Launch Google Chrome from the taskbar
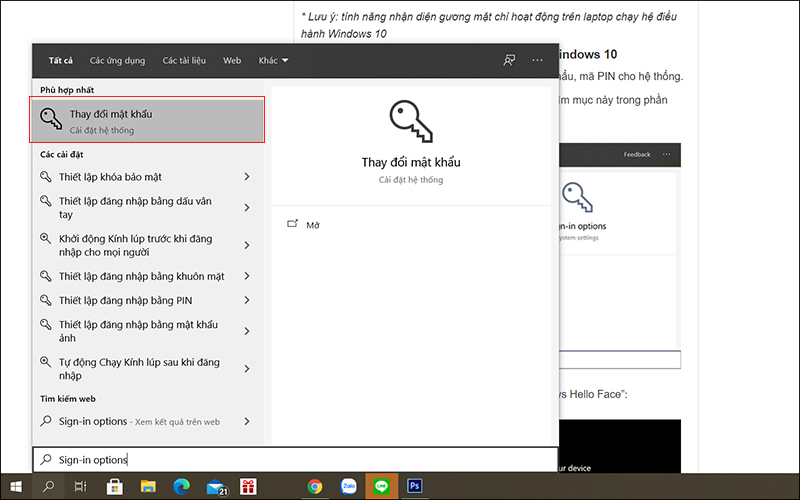Screen dimensions: 800x500 (x=315, y=486)
